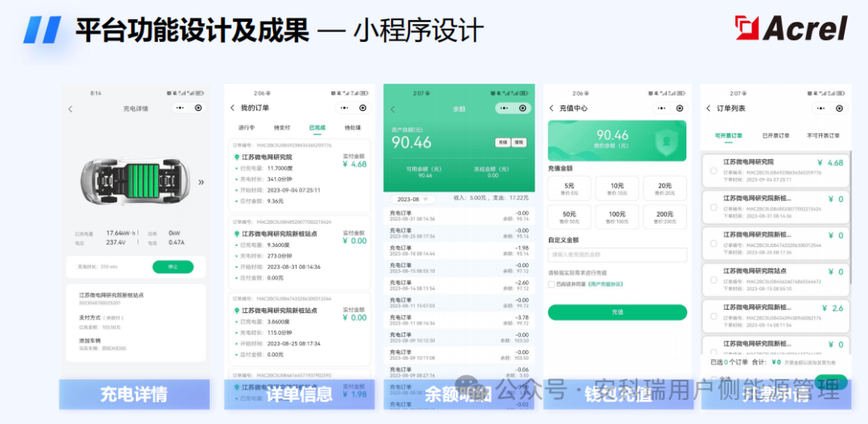Viewport: 868px width, 424px height.
Task: Go back from 充值中心 screen
Action: [x=551, y=108]
